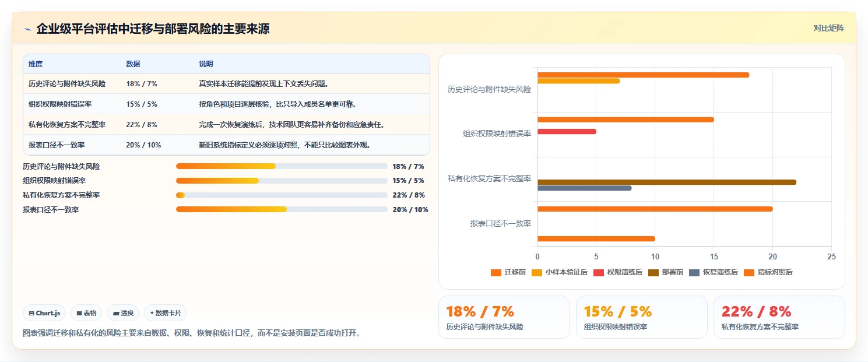Viewport: 868px width, 362px height.
Task: Click the 按角色和项目逐层核验 description
Action: tap(277, 104)
